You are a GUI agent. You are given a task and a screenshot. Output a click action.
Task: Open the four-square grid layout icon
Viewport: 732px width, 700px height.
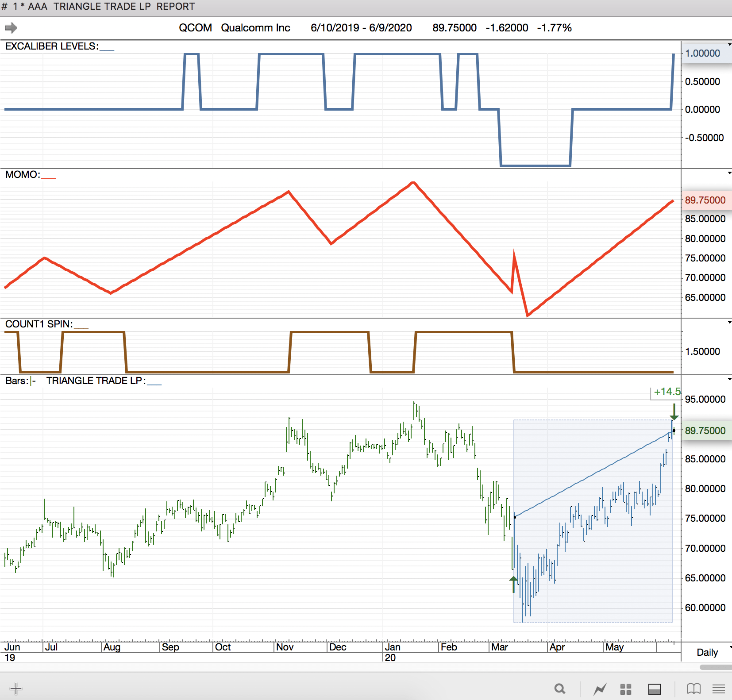click(x=625, y=689)
